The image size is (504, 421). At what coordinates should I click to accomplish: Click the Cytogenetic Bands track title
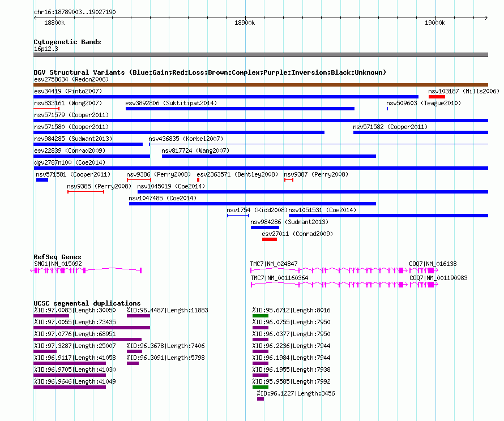[x=67, y=42]
